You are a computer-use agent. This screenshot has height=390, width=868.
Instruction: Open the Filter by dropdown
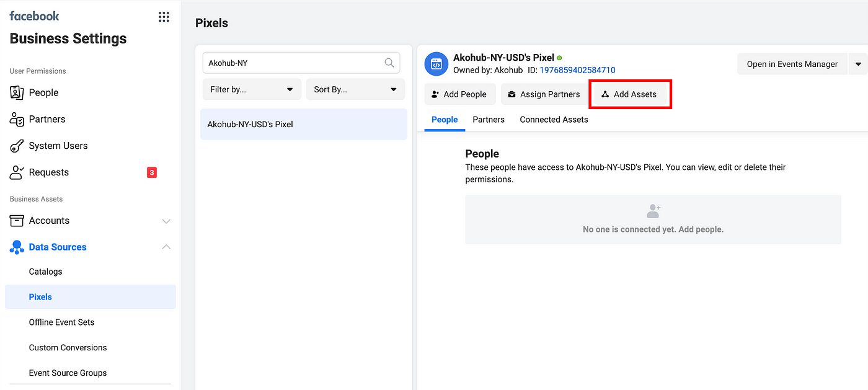[x=252, y=89]
